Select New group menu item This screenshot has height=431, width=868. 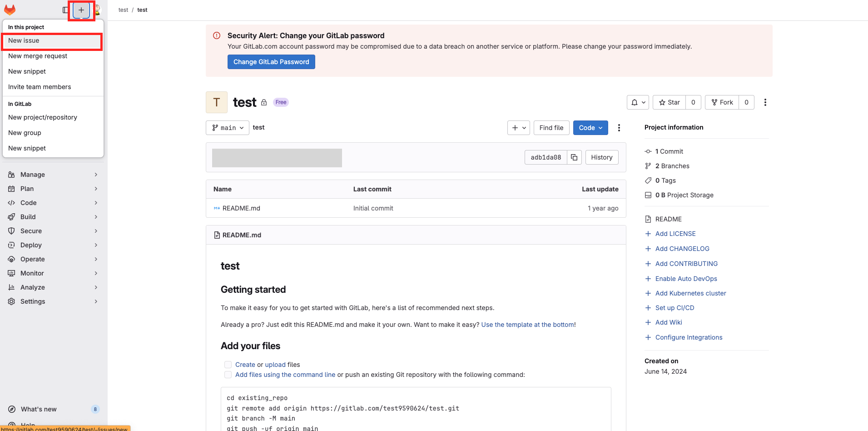(x=53, y=133)
